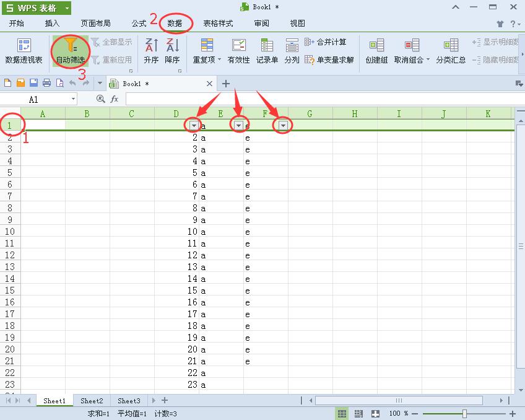Open the skin shirt icon at top right
The image size is (525, 420).
500,24
